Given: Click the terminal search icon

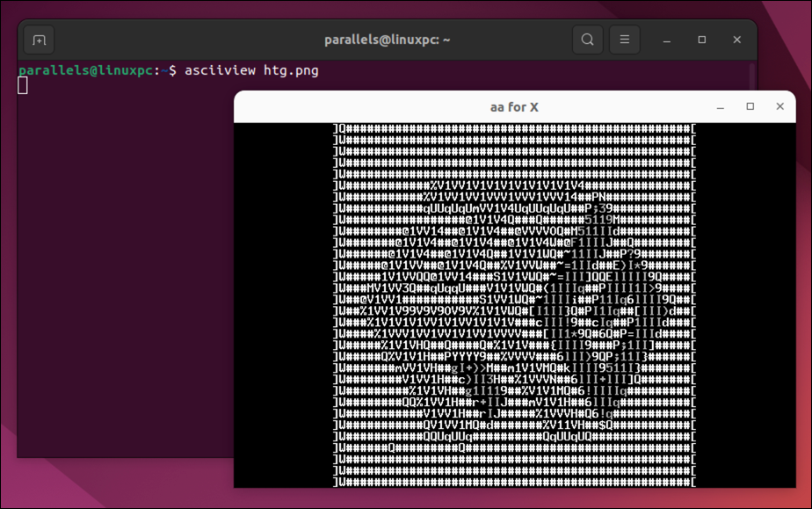Looking at the screenshot, I should pos(587,40).
